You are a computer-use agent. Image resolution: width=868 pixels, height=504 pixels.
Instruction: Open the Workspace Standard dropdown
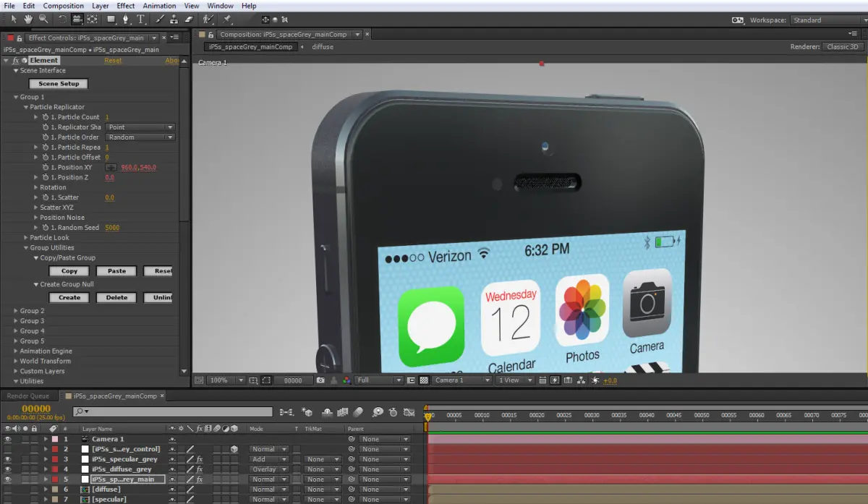[827, 20]
